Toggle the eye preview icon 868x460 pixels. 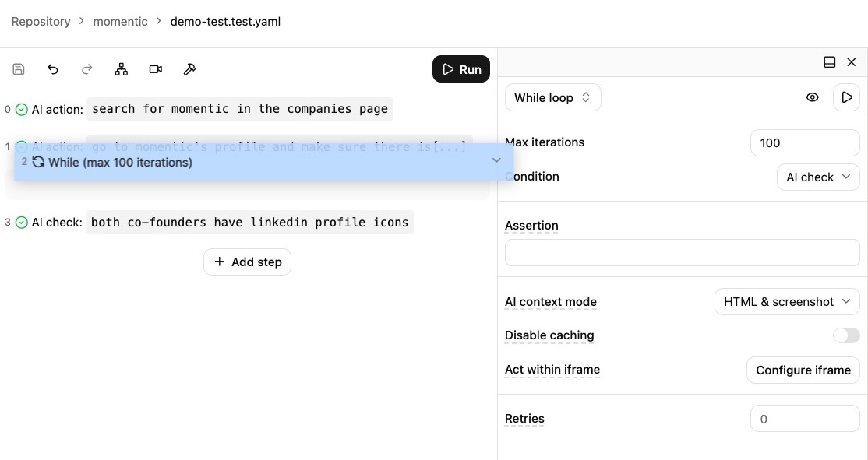pyautogui.click(x=812, y=97)
